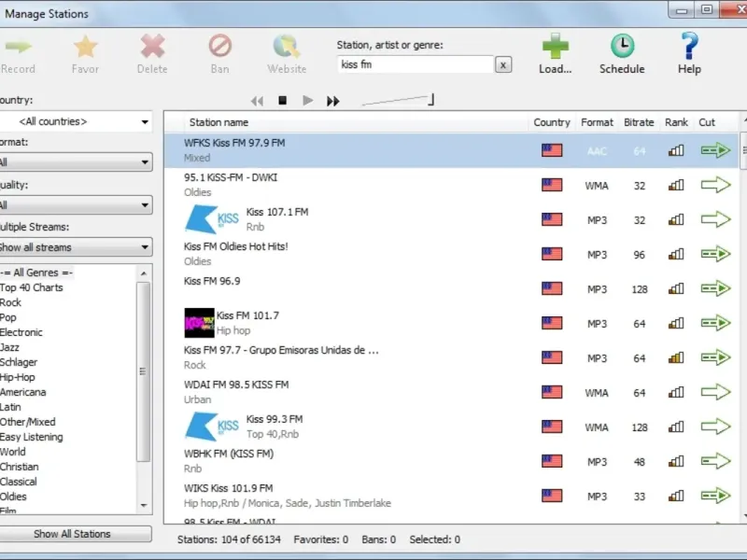This screenshot has width=747, height=560.
Task: Select Hip-Hop genre
Action: [x=17, y=377]
